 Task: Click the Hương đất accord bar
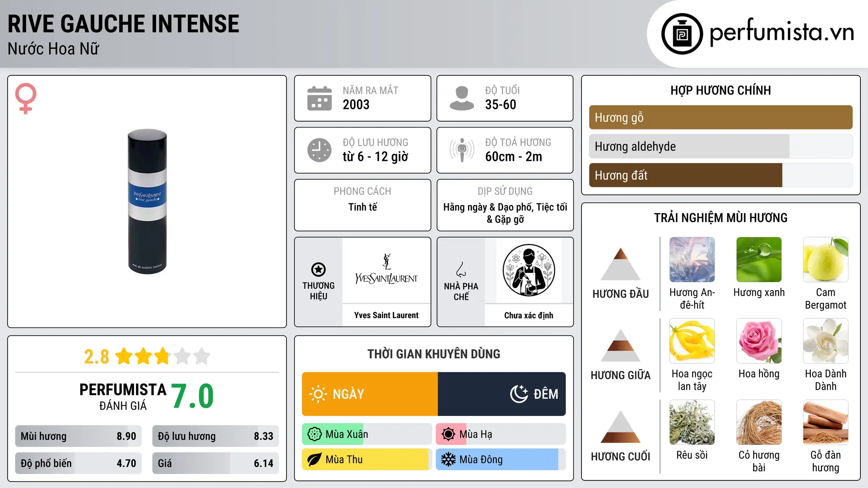click(x=721, y=175)
